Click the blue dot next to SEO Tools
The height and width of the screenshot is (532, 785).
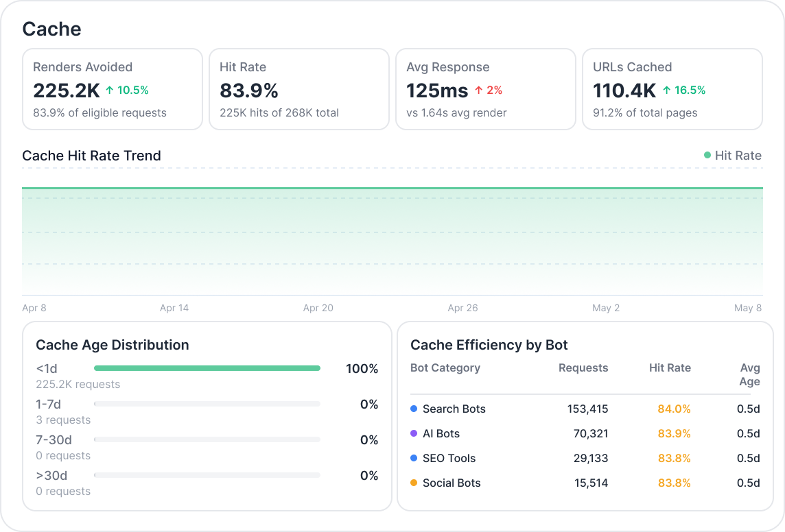click(x=414, y=458)
